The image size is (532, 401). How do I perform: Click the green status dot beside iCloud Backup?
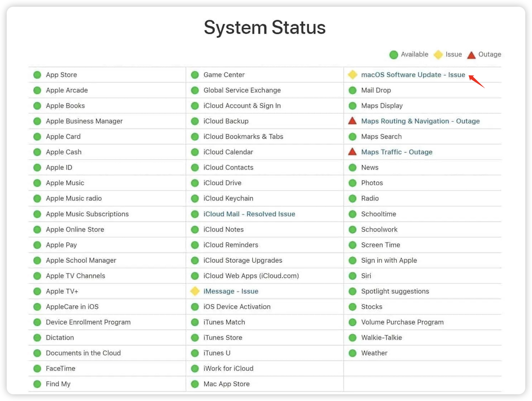(x=195, y=121)
